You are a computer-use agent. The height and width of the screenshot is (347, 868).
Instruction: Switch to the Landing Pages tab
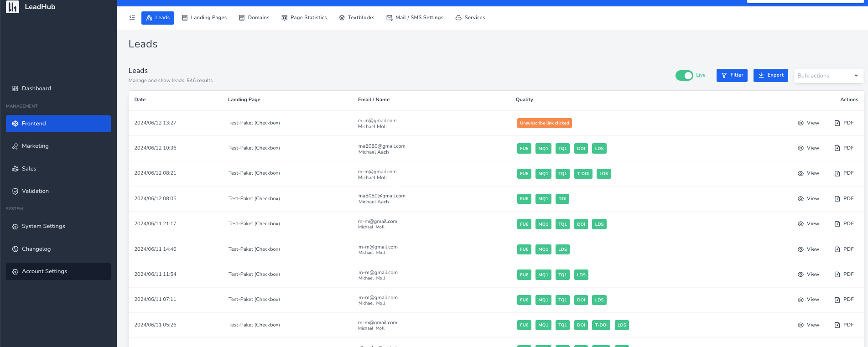pyautogui.click(x=204, y=18)
